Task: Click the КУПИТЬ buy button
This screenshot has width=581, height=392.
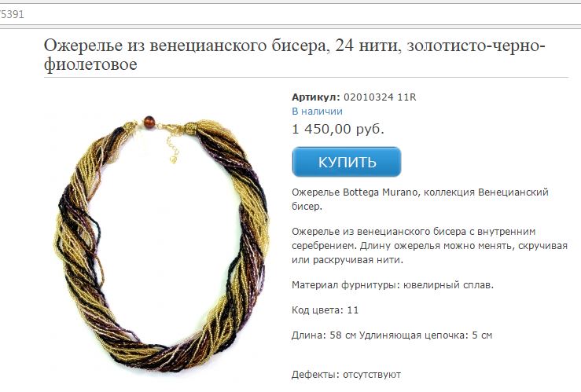Action: pos(347,162)
